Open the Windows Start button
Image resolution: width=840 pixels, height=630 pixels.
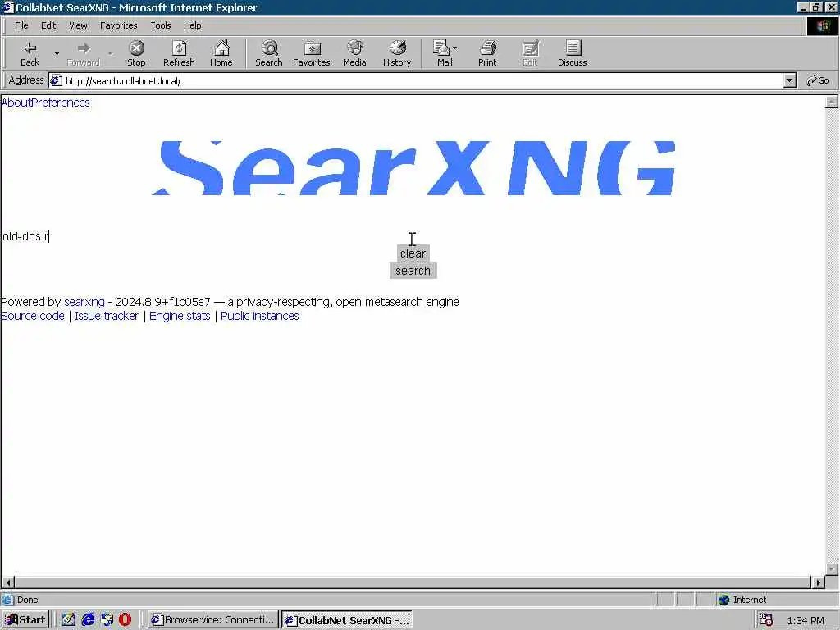25,620
